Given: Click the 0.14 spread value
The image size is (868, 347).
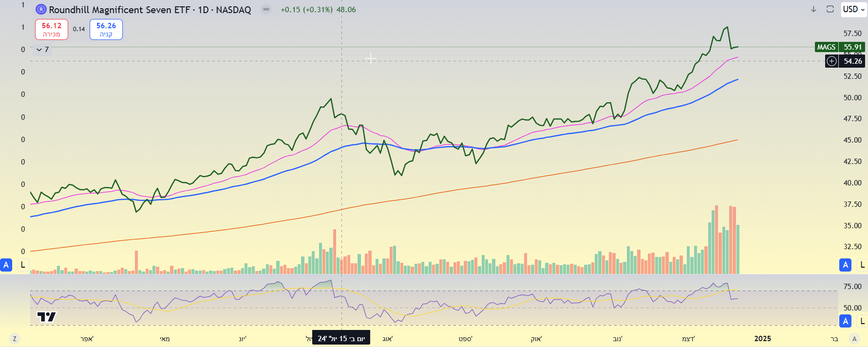Looking at the screenshot, I should (79, 29).
